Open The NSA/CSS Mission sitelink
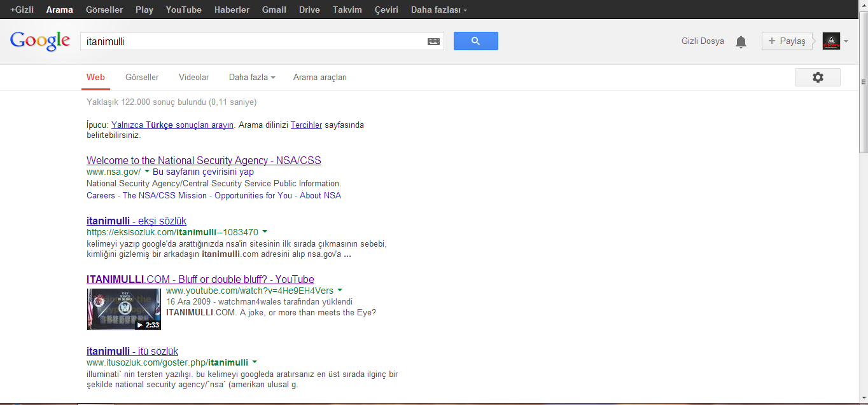868x405 pixels. (165, 195)
